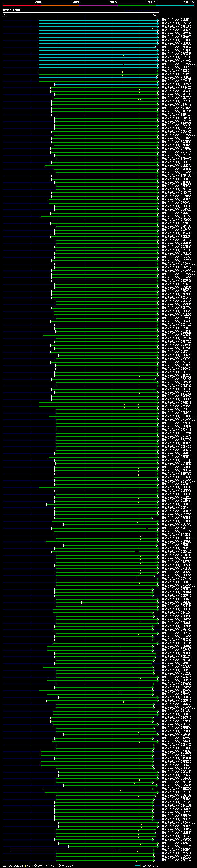Select the UniRef100_O22168 label
The image size is (197, 868).
(177, 379)
